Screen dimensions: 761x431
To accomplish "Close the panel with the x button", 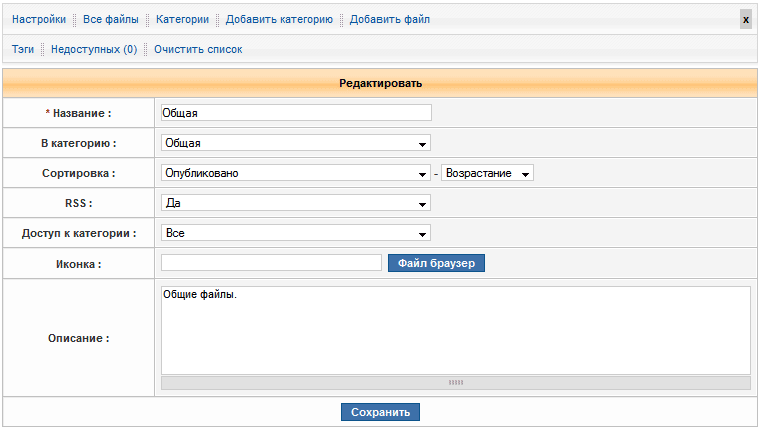I will [745, 19].
